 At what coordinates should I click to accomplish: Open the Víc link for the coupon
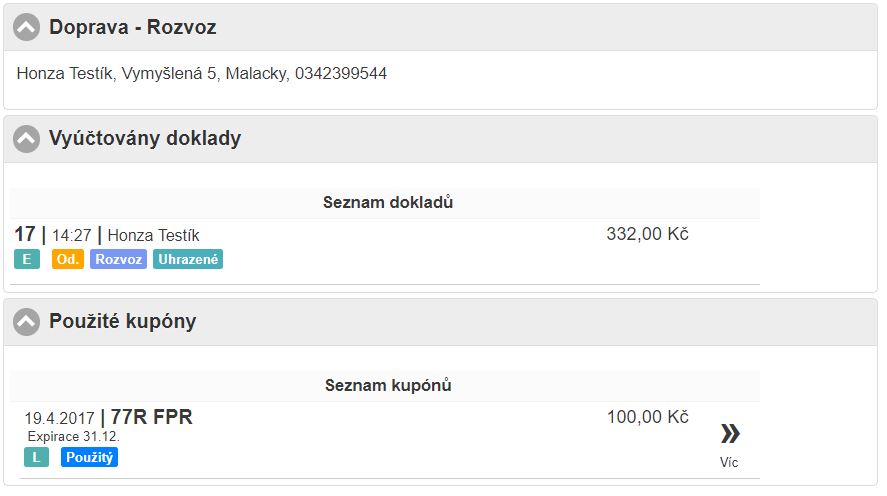[x=729, y=463]
